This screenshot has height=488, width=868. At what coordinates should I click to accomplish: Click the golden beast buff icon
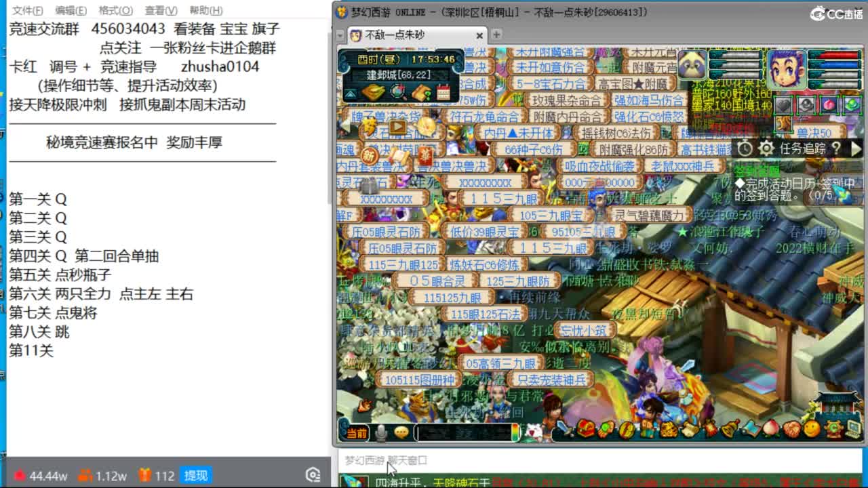click(x=783, y=124)
